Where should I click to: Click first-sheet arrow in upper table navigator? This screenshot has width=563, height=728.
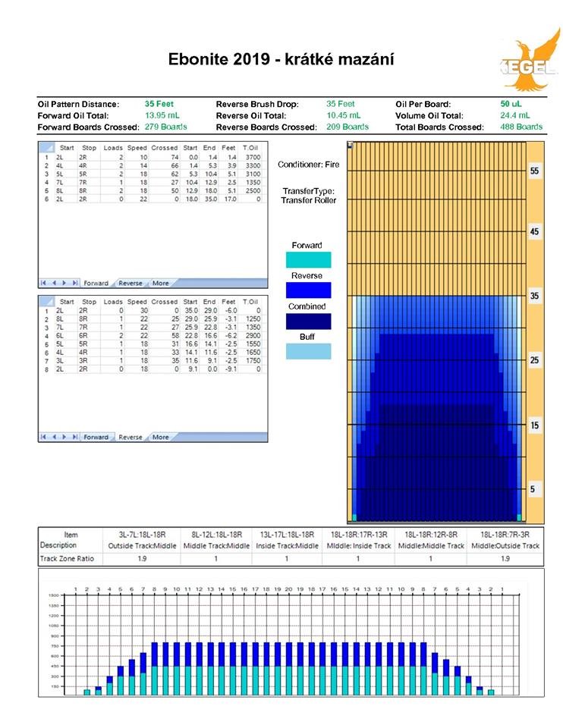click(x=43, y=283)
